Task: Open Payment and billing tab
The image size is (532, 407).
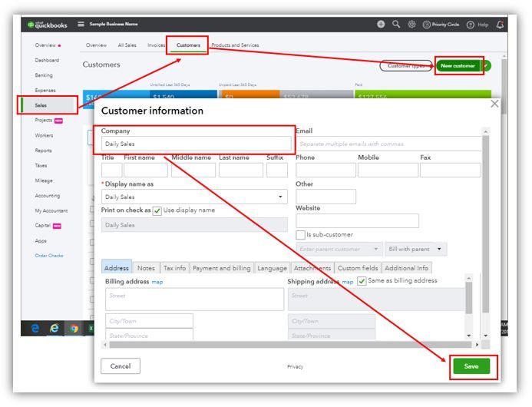Action: (x=222, y=268)
